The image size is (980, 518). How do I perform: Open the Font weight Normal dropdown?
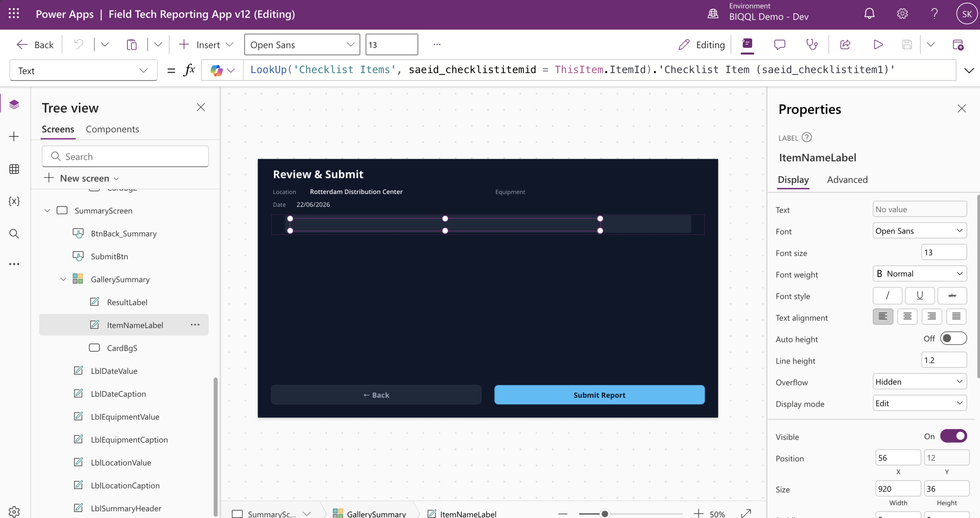tap(920, 274)
